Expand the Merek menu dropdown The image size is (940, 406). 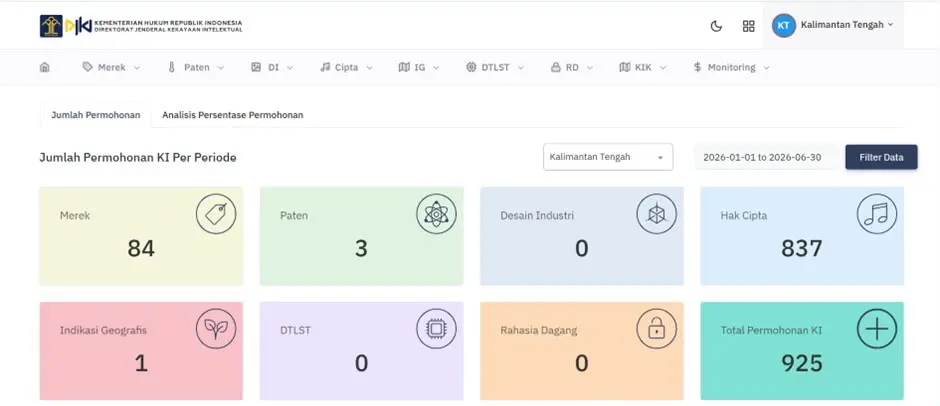pos(112,67)
